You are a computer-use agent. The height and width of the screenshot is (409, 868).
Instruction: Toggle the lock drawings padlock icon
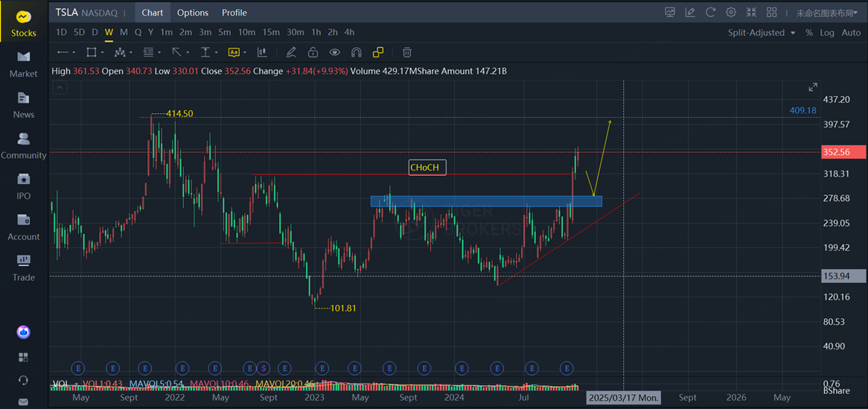coord(313,52)
